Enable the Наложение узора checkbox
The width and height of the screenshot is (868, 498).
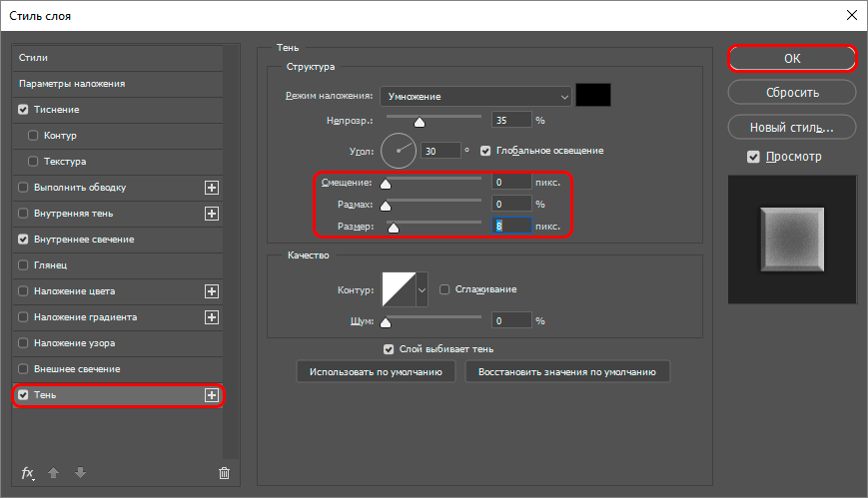pyautogui.click(x=23, y=343)
